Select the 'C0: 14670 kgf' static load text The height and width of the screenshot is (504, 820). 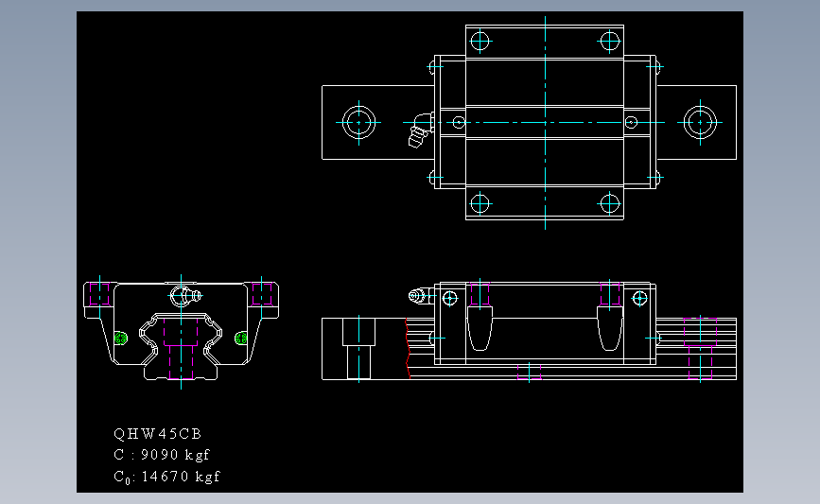pos(166,477)
